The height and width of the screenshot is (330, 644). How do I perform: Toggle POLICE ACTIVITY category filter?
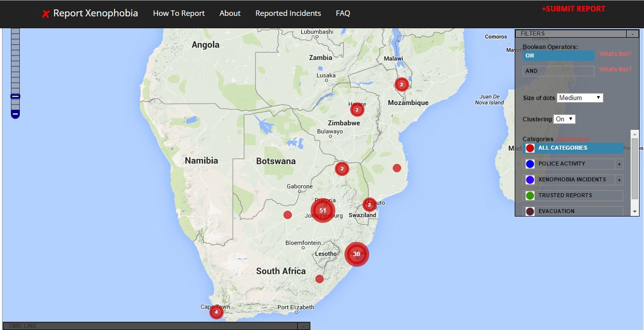coord(569,164)
